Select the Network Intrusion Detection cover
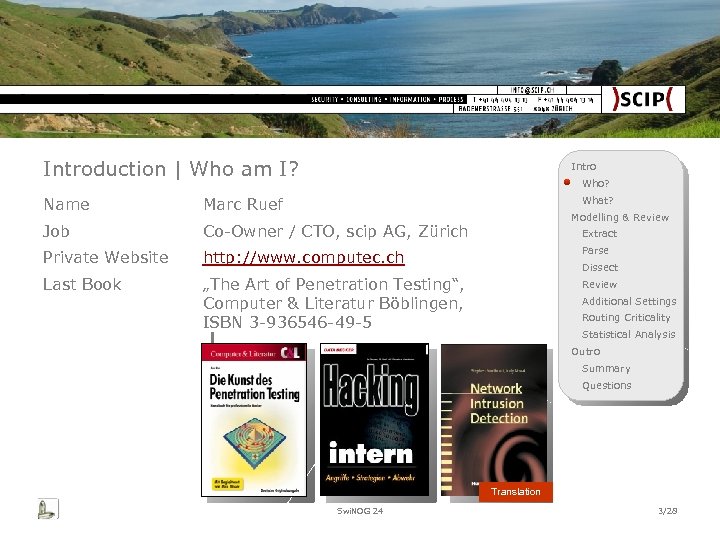This screenshot has width=720, height=540. tap(494, 420)
